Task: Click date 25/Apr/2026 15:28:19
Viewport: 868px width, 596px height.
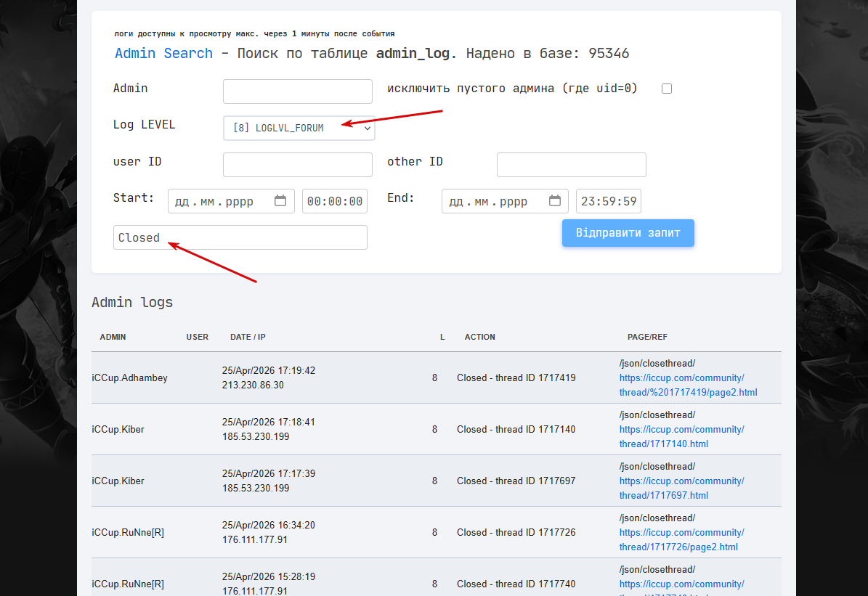Action: pos(269,576)
